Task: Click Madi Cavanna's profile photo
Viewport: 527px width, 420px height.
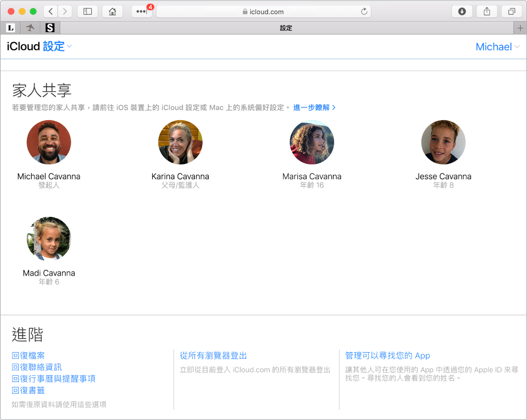Action: [x=49, y=239]
